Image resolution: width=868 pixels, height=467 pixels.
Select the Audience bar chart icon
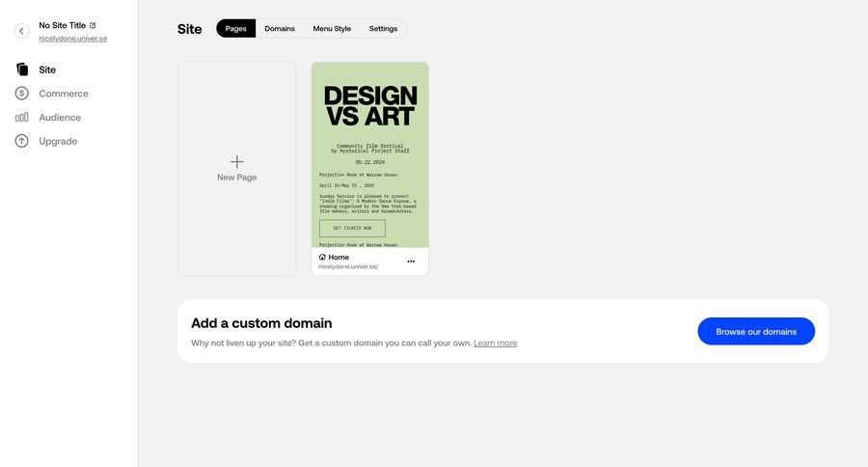tap(22, 117)
